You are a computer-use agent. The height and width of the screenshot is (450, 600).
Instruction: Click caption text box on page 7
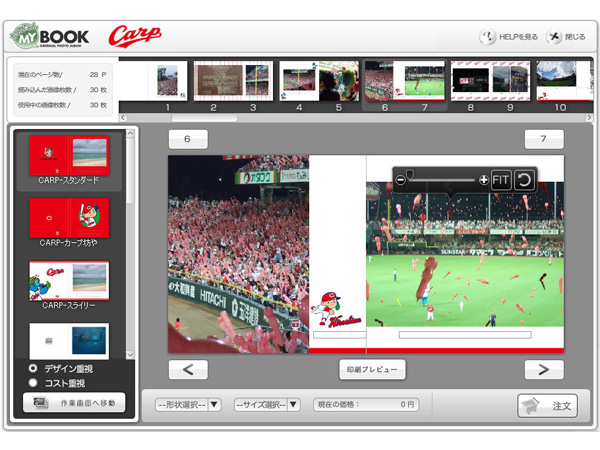[465, 335]
